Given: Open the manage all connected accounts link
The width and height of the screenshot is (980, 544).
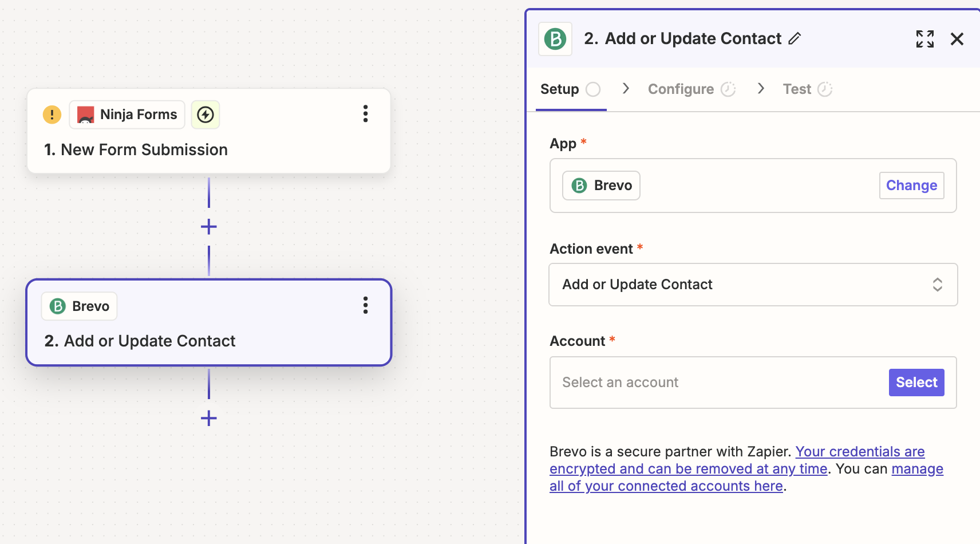Looking at the screenshot, I should pyautogui.click(x=666, y=486).
